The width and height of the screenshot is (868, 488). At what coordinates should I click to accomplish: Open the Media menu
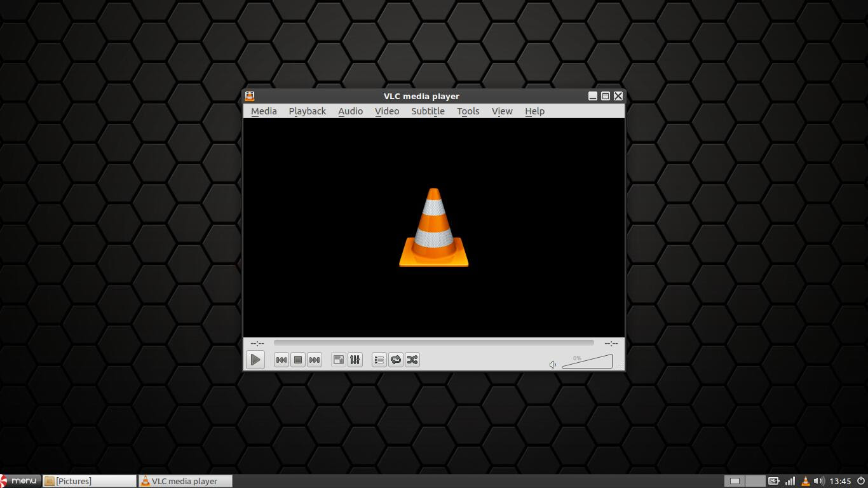(264, 111)
